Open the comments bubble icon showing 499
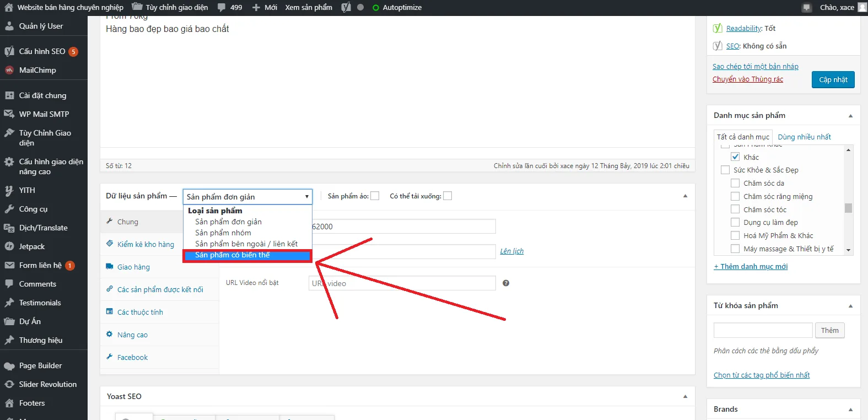 pyautogui.click(x=222, y=8)
